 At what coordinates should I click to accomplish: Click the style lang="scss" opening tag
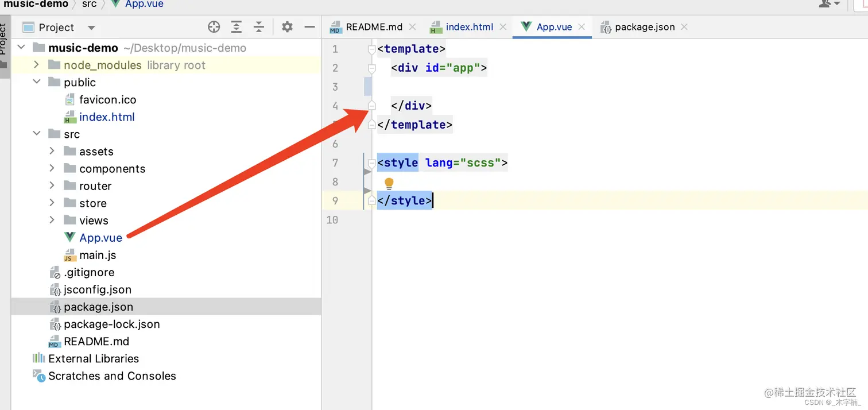pyautogui.click(x=442, y=163)
